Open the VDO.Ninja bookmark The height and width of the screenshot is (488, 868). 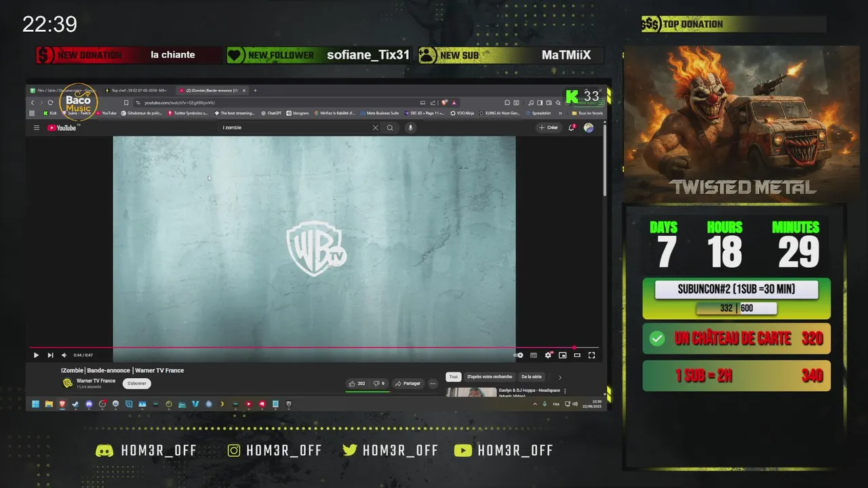coord(462,113)
